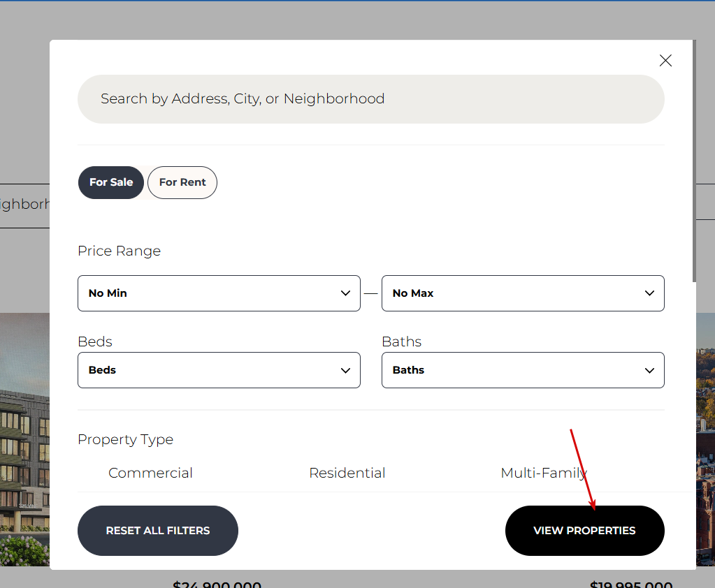Switch to For Rent listings
The width and height of the screenshot is (715, 588).
click(x=182, y=182)
